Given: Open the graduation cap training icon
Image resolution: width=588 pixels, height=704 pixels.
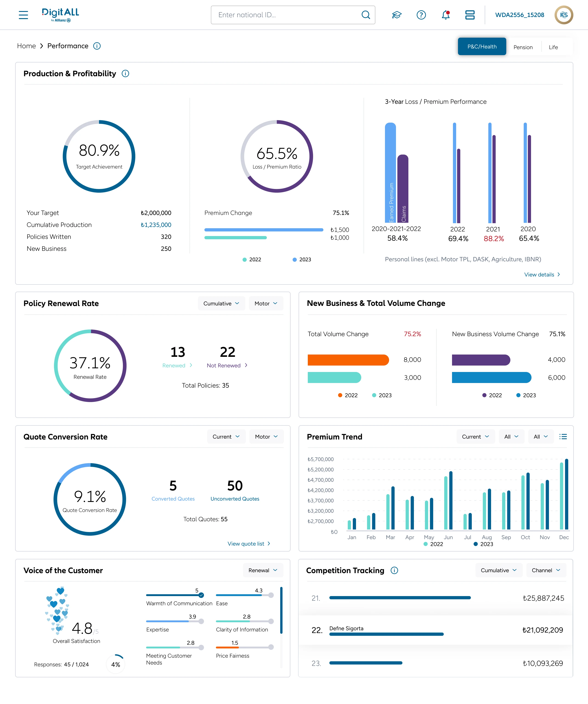Looking at the screenshot, I should 397,15.
